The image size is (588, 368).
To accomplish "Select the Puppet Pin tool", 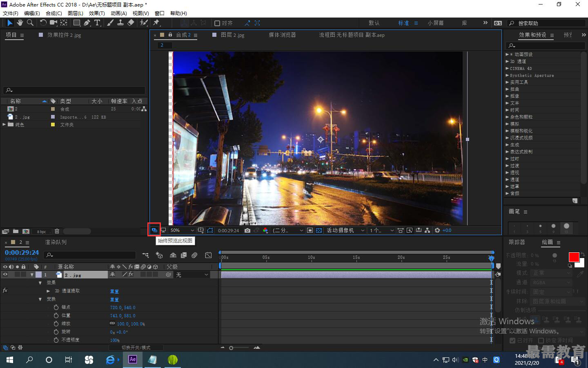I will (x=156, y=23).
